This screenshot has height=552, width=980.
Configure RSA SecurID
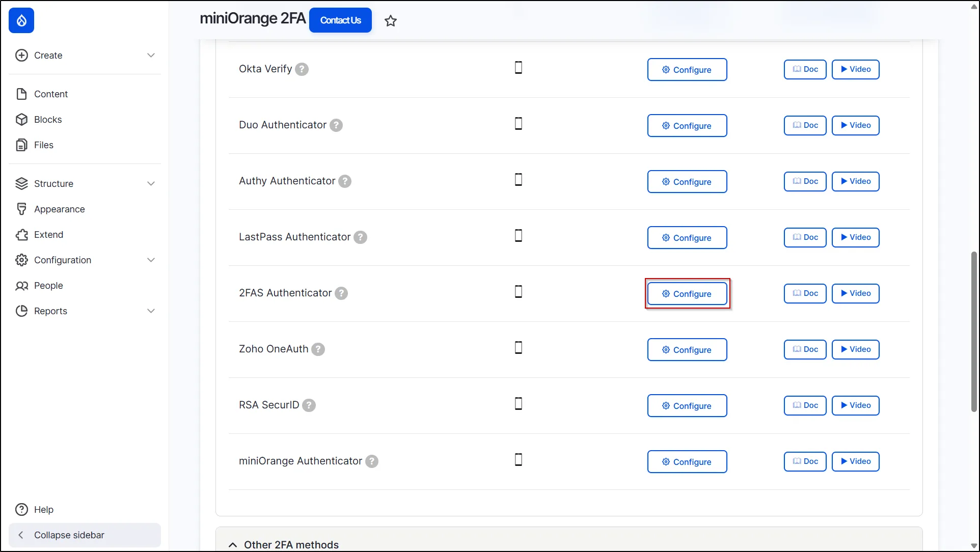click(687, 406)
